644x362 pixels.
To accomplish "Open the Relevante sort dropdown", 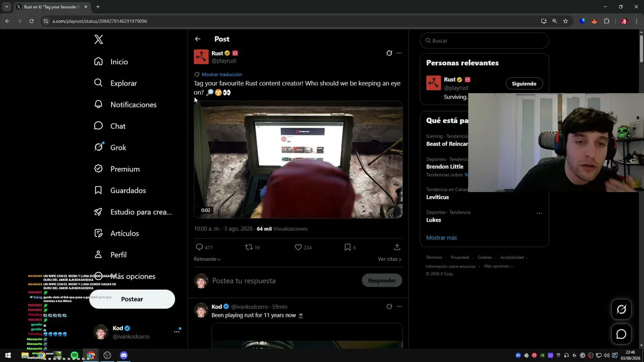I will tap(207, 259).
